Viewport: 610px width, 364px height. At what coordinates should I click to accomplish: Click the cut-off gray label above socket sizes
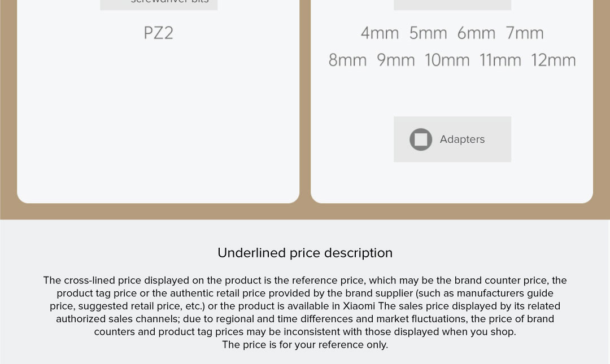452,4
